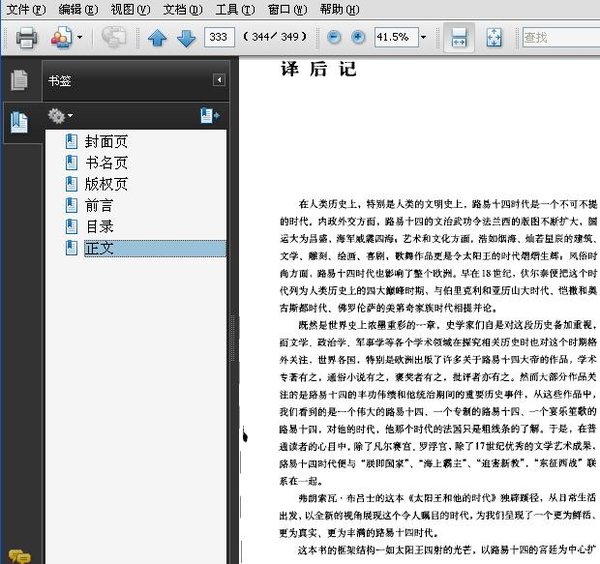Click the zoom out minus icon
Viewport: 600px width, 564px height.
333,38
